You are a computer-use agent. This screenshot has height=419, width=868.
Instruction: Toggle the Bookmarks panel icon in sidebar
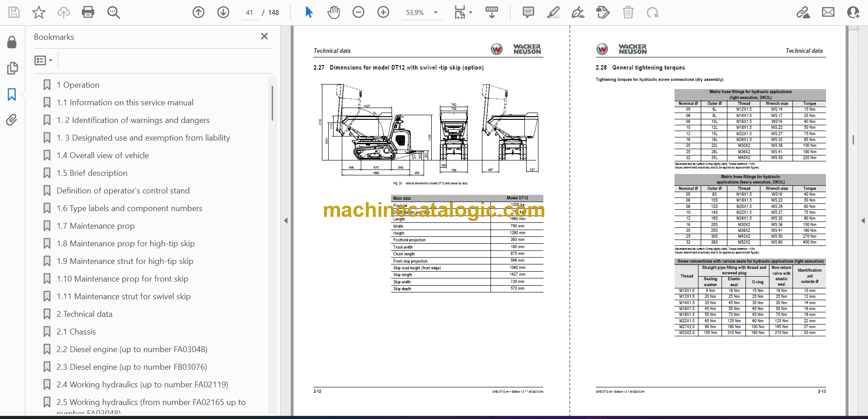click(x=12, y=94)
